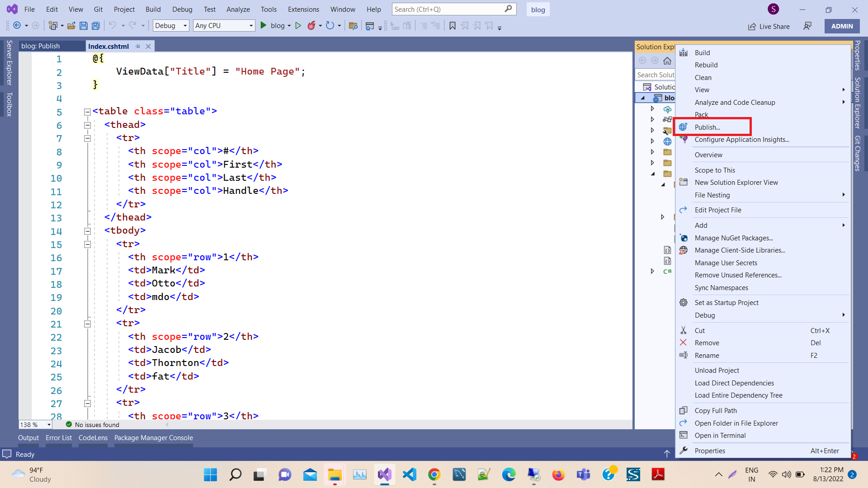
Task: Expand the Connected Services tree node arrow
Action: coord(652,108)
